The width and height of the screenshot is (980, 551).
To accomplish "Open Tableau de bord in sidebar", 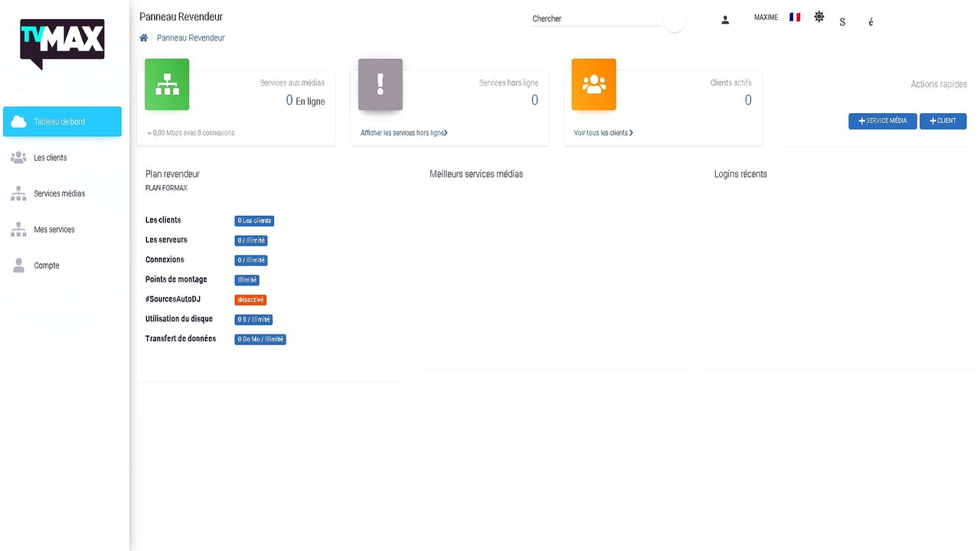I will (x=62, y=122).
